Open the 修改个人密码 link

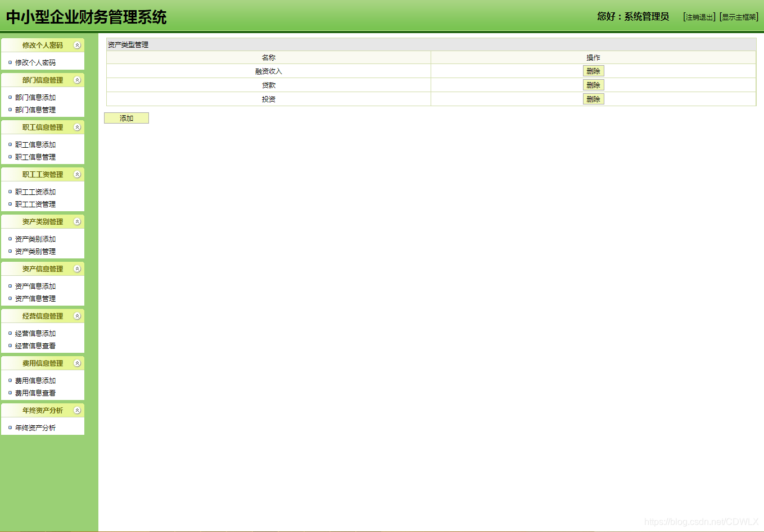[35, 63]
